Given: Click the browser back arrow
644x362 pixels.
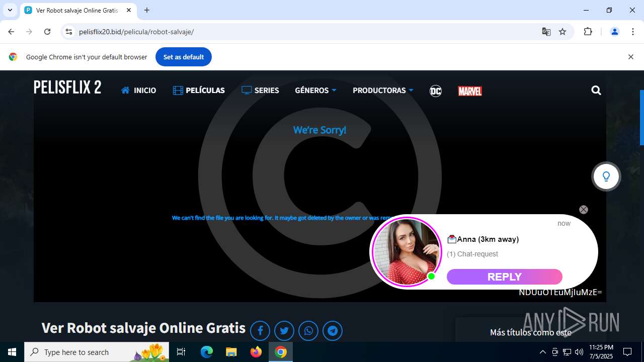Looking at the screenshot, I should (11, 32).
